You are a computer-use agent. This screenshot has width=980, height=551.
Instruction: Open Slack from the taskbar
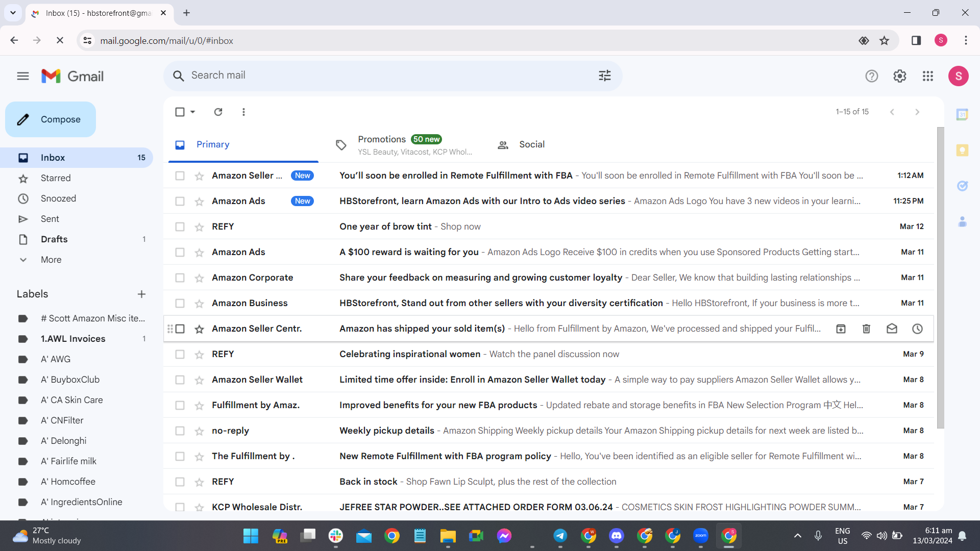[336, 536]
